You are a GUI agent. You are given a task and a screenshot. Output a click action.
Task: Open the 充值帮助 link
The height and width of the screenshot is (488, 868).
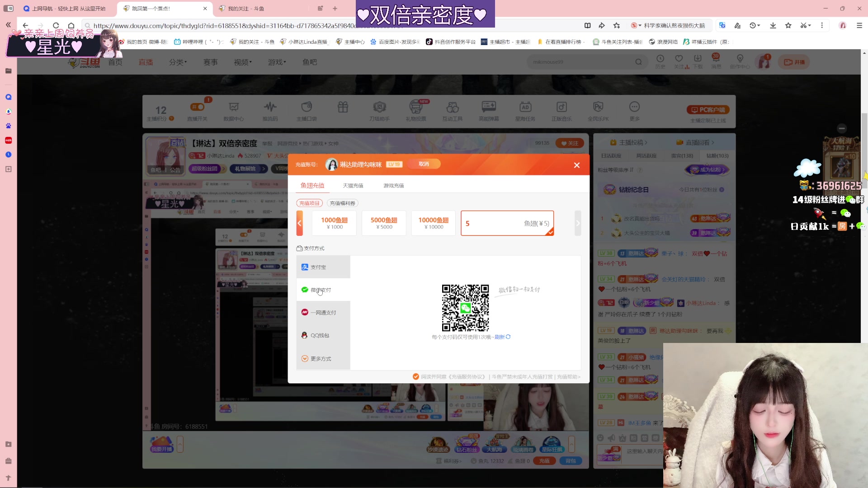568,377
